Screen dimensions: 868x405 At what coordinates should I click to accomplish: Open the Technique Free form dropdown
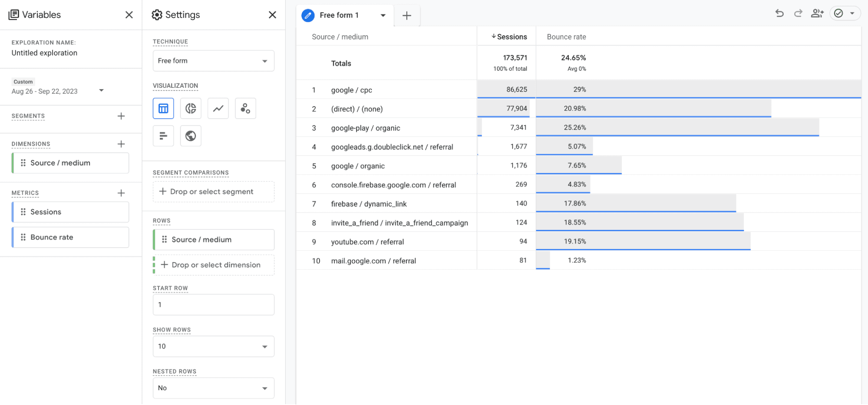click(x=213, y=61)
